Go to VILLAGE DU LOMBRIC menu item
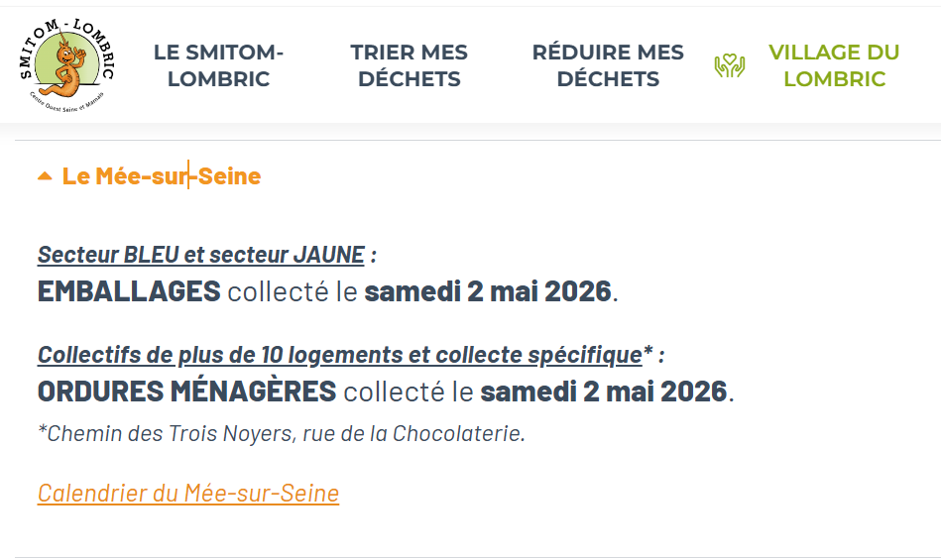The height and width of the screenshot is (560, 941). tap(833, 65)
